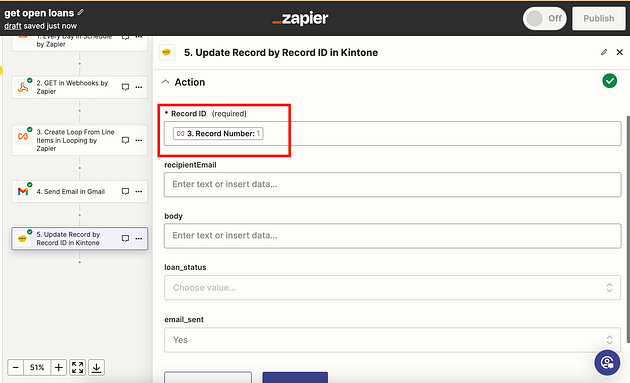Click Looping icon on step 3

click(23, 136)
